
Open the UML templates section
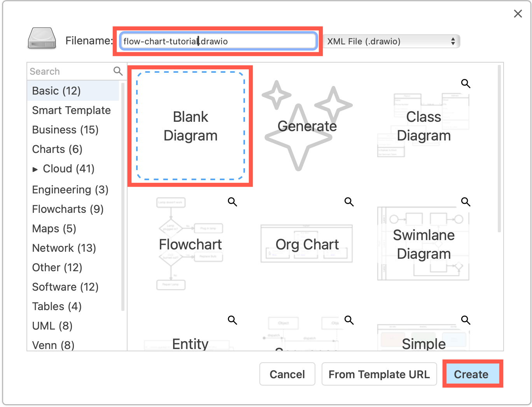(51, 326)
